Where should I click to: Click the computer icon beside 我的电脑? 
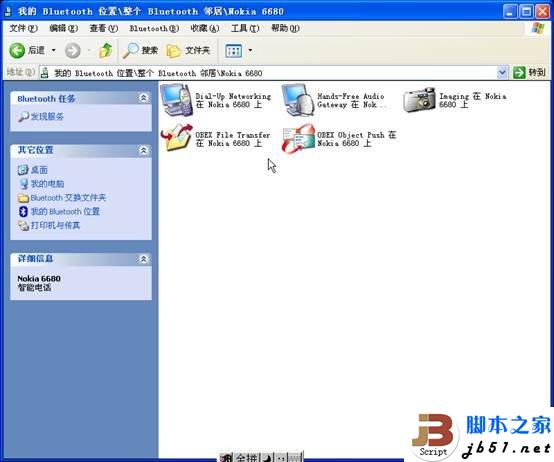(x=24, y=184)
